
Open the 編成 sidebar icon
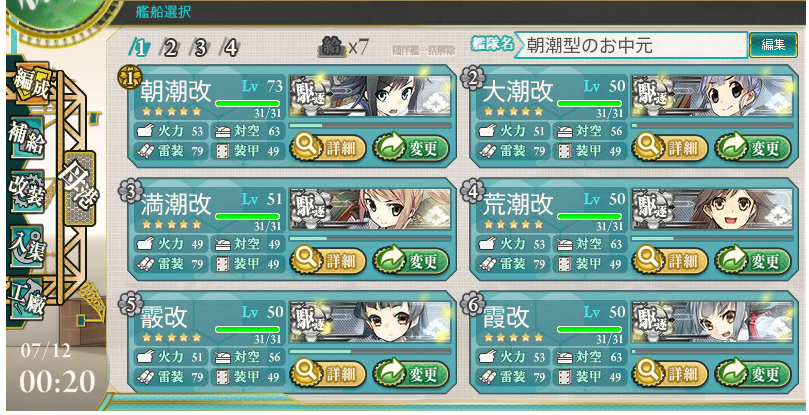click(x=29, y=85)
